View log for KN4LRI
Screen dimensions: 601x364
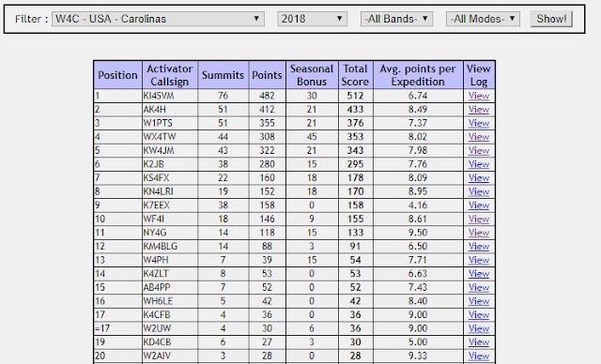pos(479,191)
